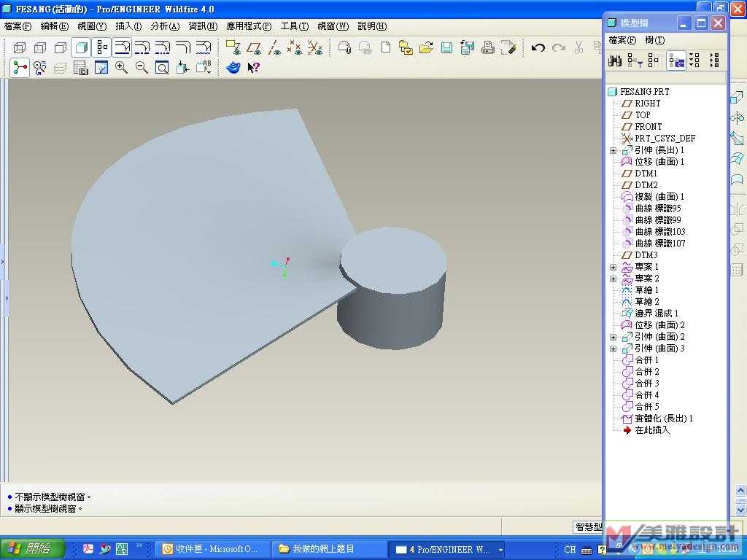Open taskbar Pro/ENGINEER group dropdown arrow
Viewport: 747px width, 560px height.
[x=500, y=550]
